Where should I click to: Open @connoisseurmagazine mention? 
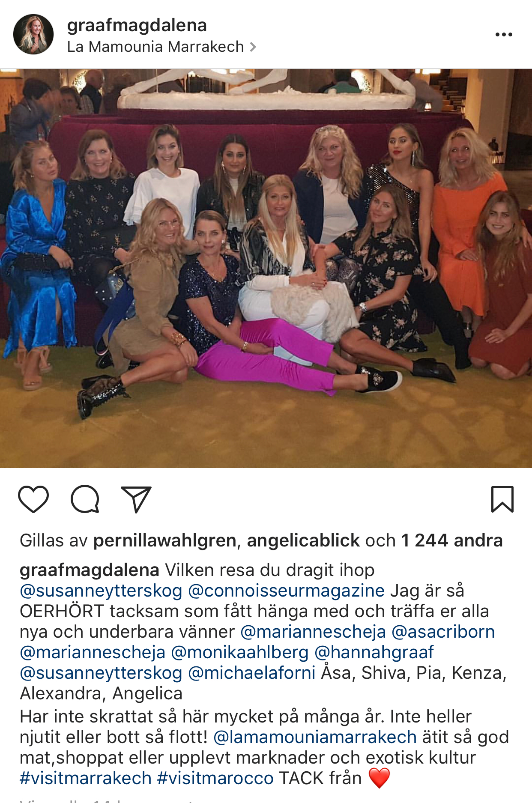pyautogui.click(x=287, y=591)
